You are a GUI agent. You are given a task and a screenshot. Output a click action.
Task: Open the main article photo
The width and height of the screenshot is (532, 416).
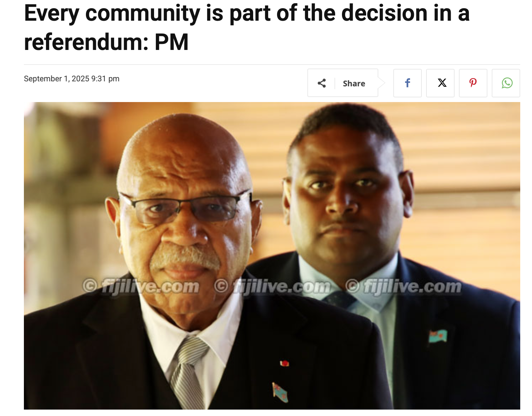[272, 256]
